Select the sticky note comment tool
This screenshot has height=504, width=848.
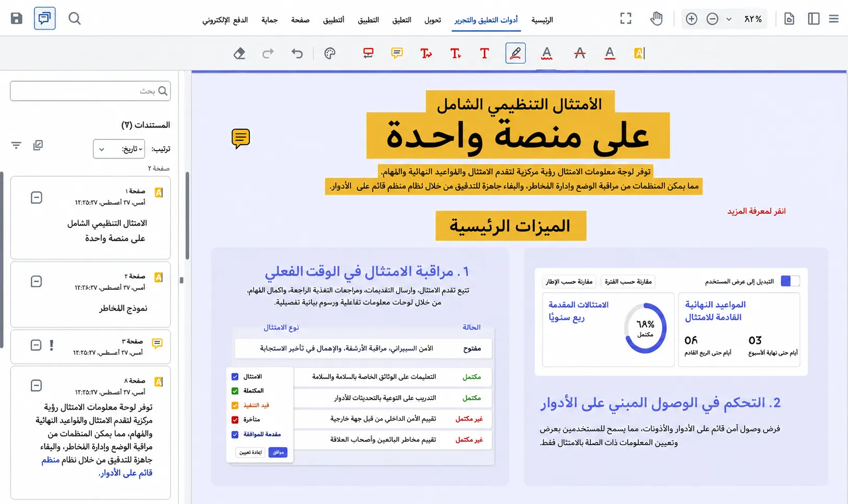(397, 53)
